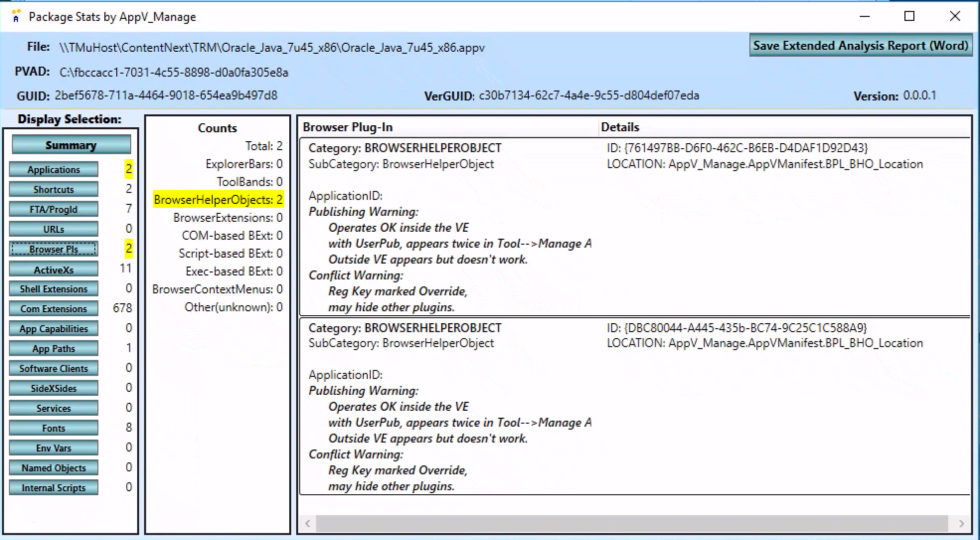Show the Fonts list
Screen dimensions: 980x540
click(54, 428)
